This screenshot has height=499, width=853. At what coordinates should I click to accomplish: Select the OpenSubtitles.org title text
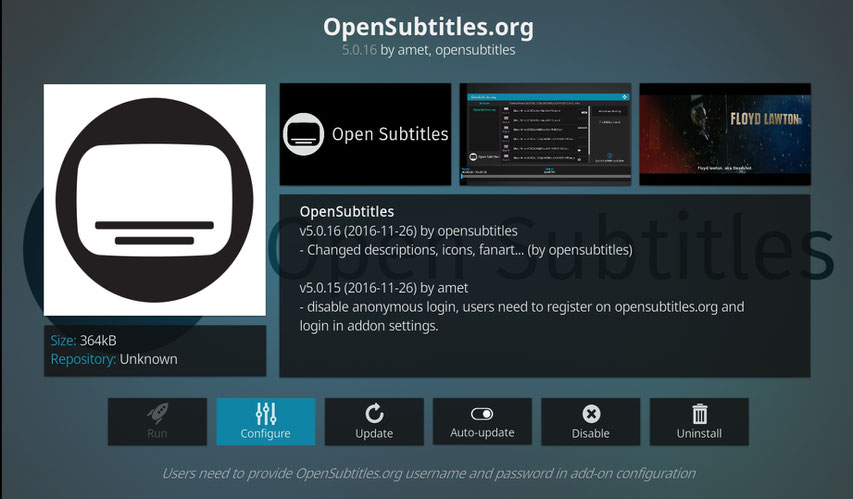pyautogui.click(x=428, y=27)
